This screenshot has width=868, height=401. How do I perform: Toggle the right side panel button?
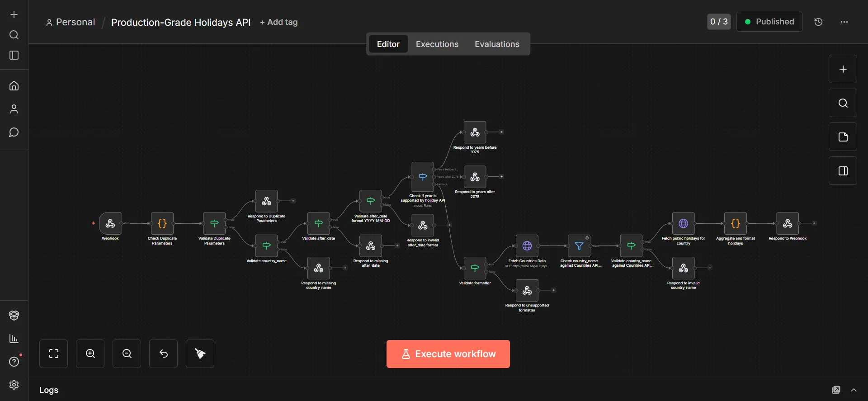point(843,171)
